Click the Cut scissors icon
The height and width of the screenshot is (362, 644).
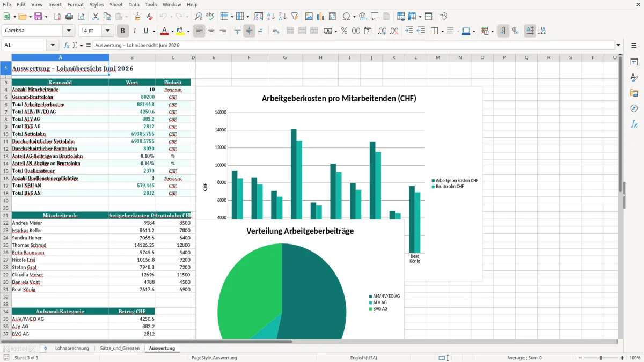[96, 17]
